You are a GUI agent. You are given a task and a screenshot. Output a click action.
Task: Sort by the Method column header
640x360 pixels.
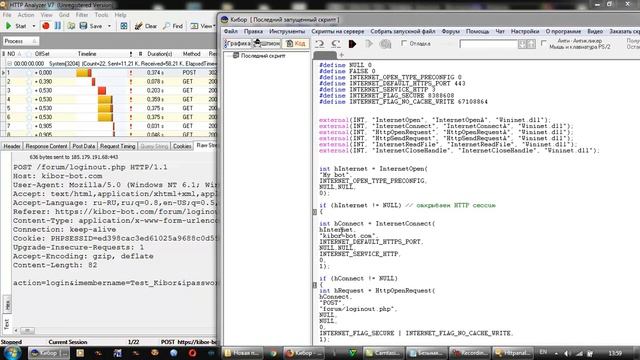[191, 54]
